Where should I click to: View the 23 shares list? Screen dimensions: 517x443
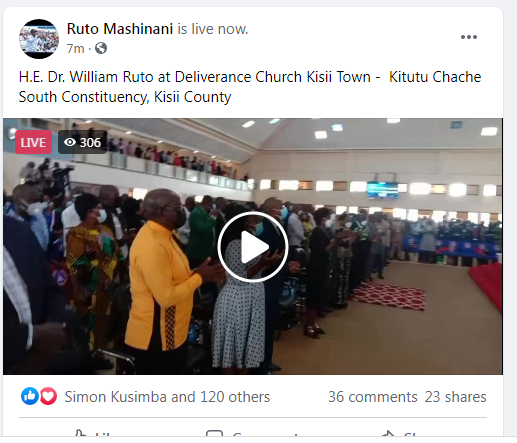455,397
